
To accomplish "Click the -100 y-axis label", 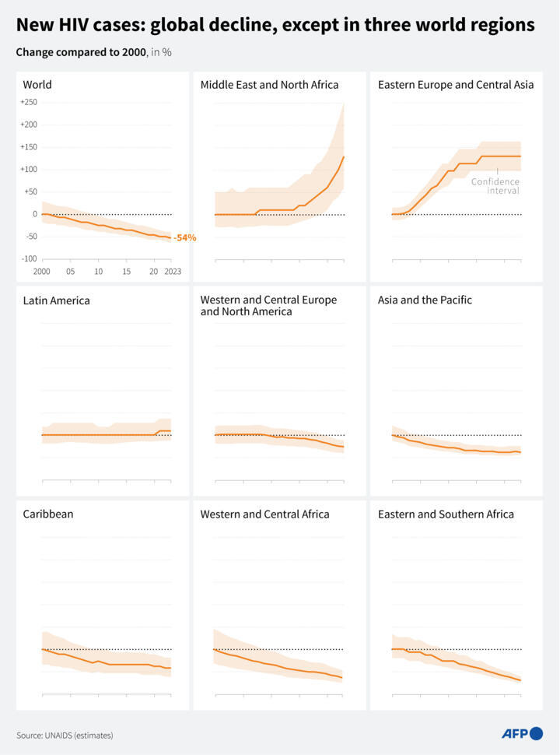I will point(30,258).
